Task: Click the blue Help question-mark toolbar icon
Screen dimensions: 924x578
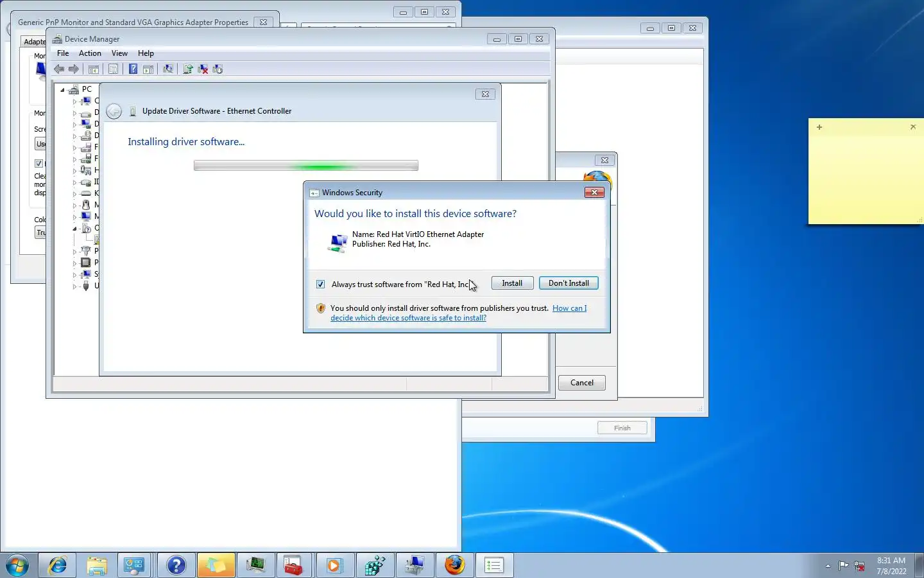Action: [x=133, y=69]
